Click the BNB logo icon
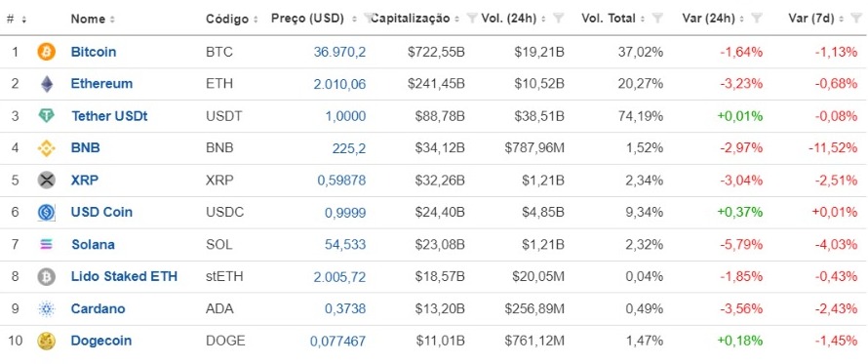Viewport: 868px width, 364px height. pos(47,148)
